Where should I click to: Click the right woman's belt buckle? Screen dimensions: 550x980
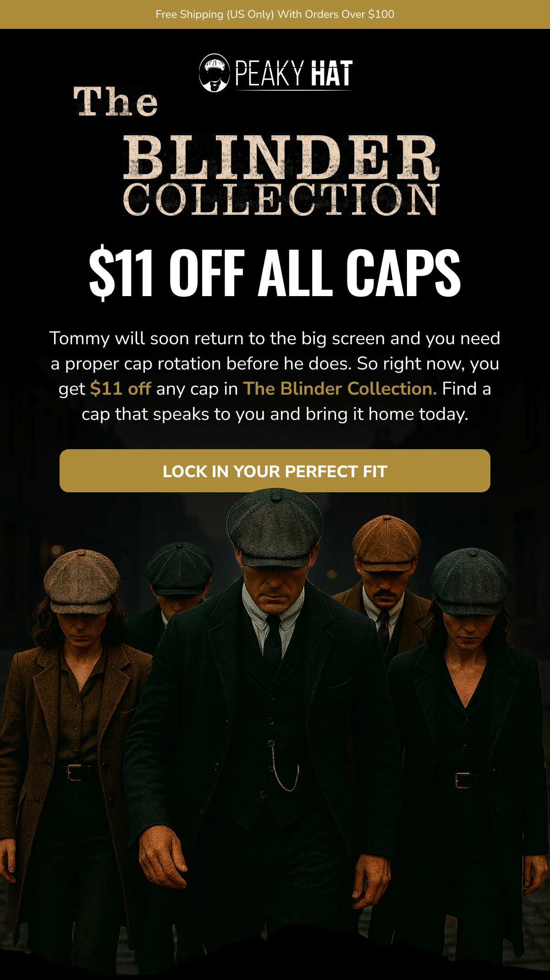[463, 780]
